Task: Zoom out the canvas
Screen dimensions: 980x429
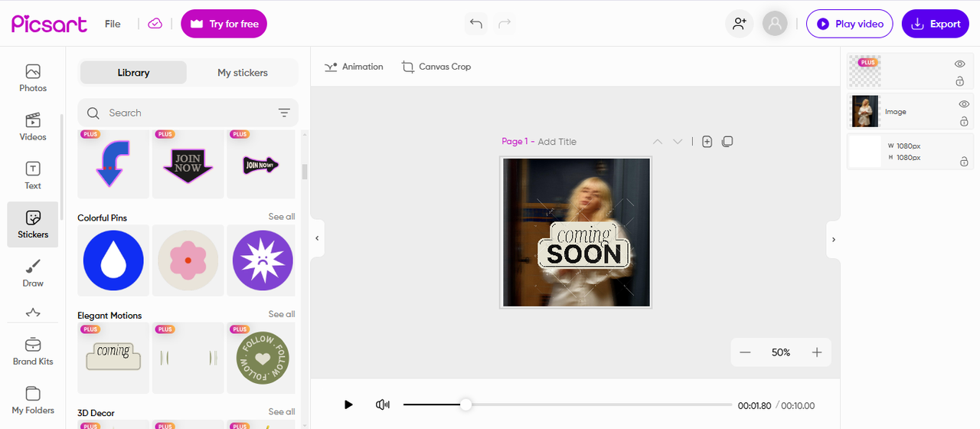Action: [745, 352]
